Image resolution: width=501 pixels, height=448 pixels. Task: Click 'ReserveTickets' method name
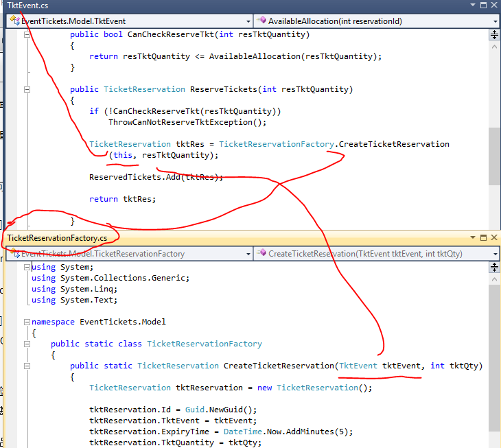pyautogui.click(x=223, y=89)
